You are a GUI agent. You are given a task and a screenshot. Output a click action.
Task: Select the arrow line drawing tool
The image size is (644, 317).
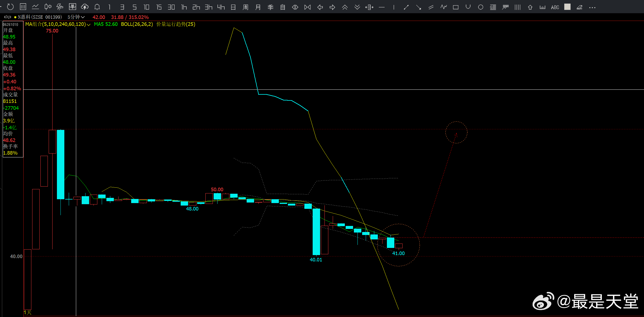pyautogui.click(x=419, y=7)
